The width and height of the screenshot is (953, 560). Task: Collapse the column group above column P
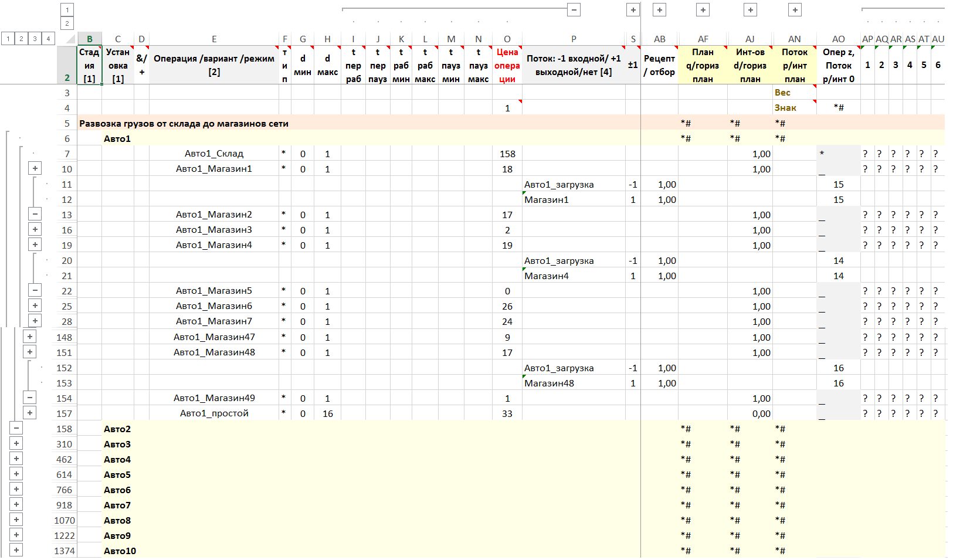574,9
